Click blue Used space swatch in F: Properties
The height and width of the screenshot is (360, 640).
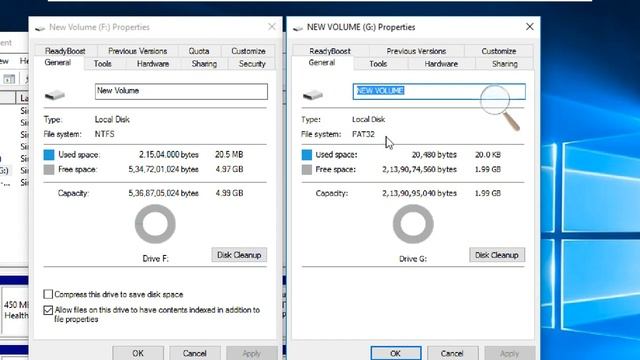pyautogui.click(x=49, y=155)
